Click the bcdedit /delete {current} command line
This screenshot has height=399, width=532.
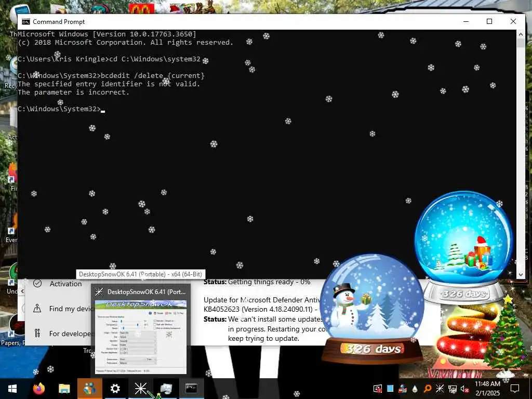point(111,76)
